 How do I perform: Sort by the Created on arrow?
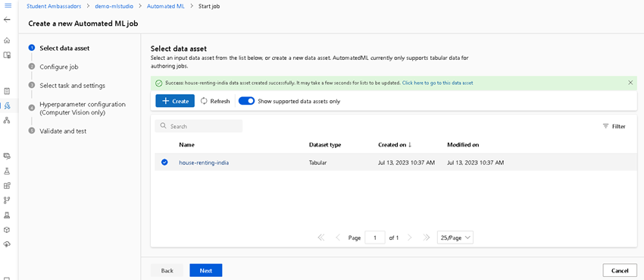point(410,145)
